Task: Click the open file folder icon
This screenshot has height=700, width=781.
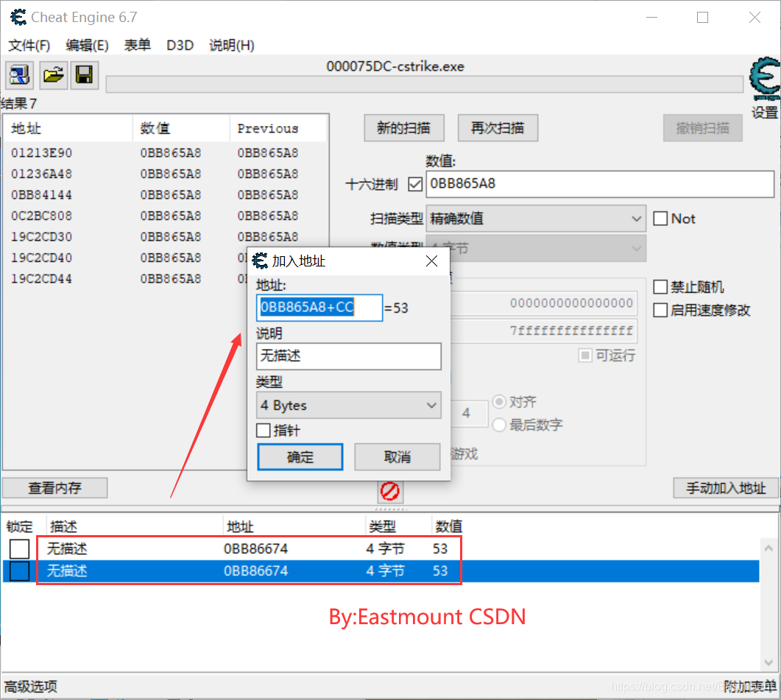Action: click(x=53, y=75)
